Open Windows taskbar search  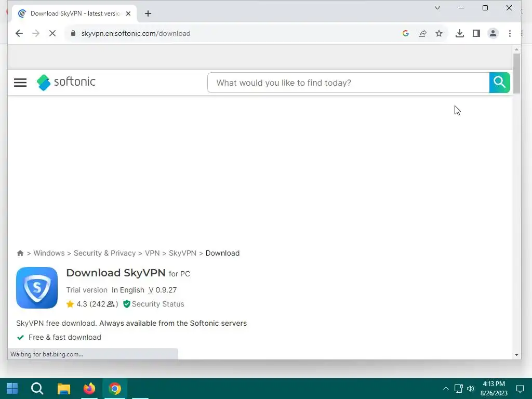click(x=37, y=389)
